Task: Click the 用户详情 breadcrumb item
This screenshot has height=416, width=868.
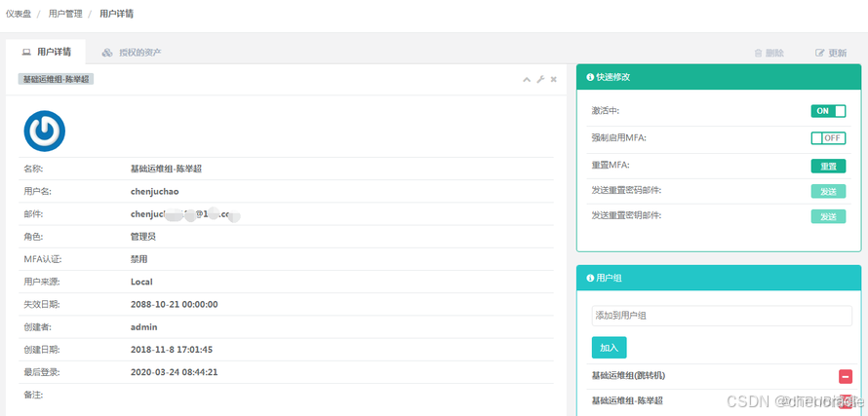Action: tap(117, 14)
